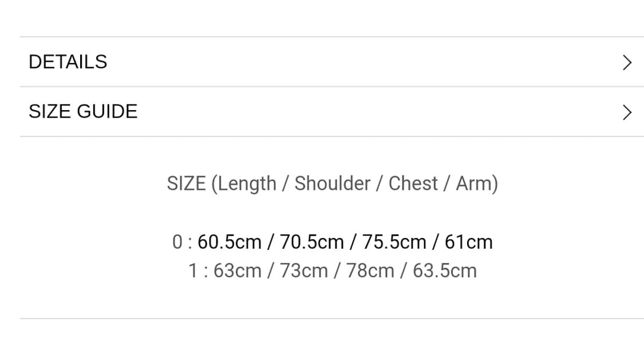Open the DETAILS row label
Image resolution: width=644 pixels, height=364 pixels.
point(68,62)
